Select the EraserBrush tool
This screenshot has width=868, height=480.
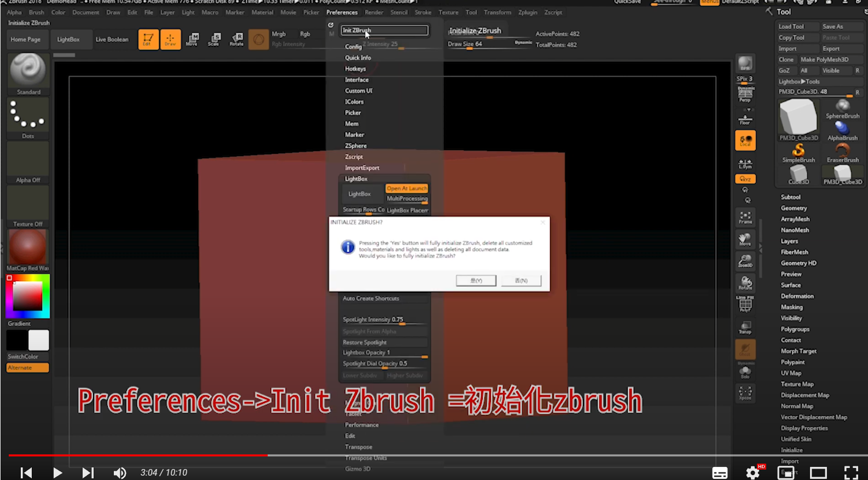coord(842,153)
